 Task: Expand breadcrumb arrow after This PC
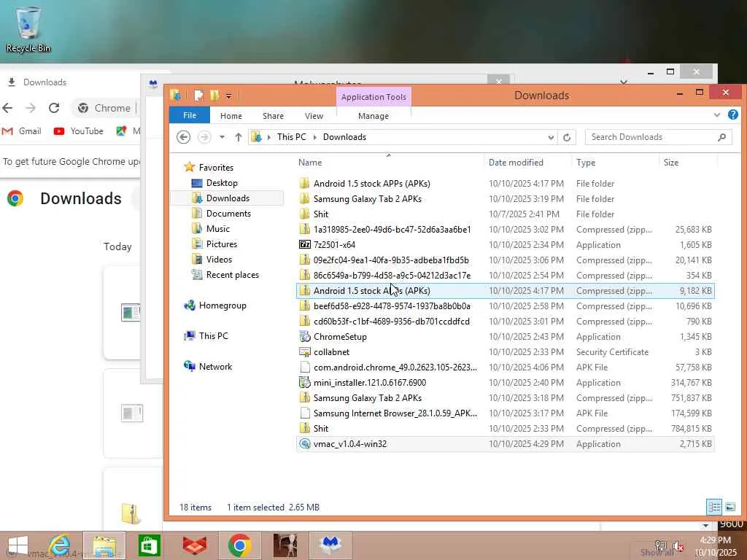point(314,137)
